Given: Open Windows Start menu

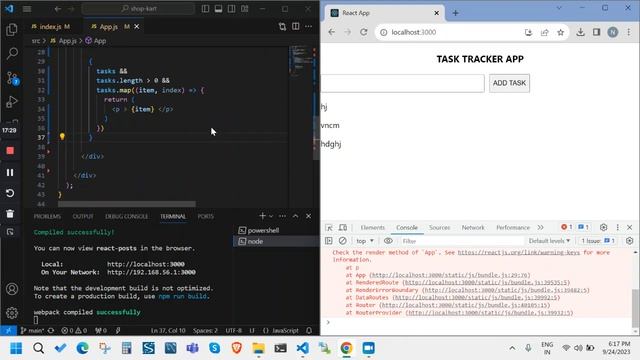Looking at the screenshot, I should (16, 348).
